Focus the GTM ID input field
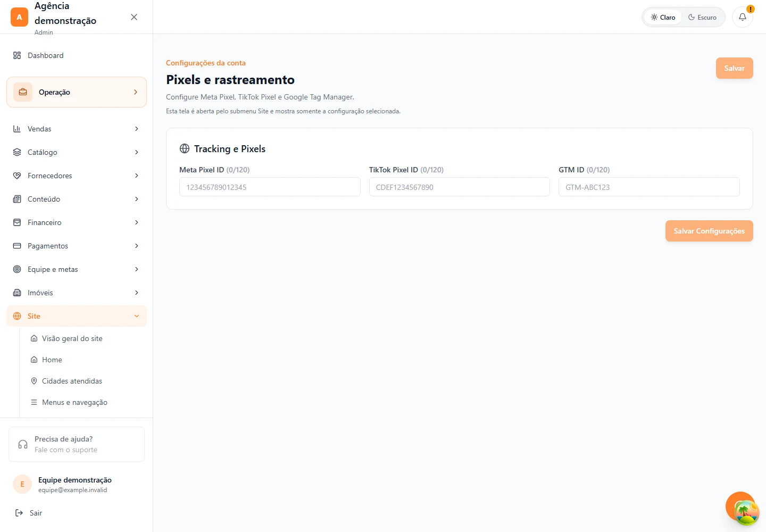The image size is (766, 532). click(x=649, y=187)
